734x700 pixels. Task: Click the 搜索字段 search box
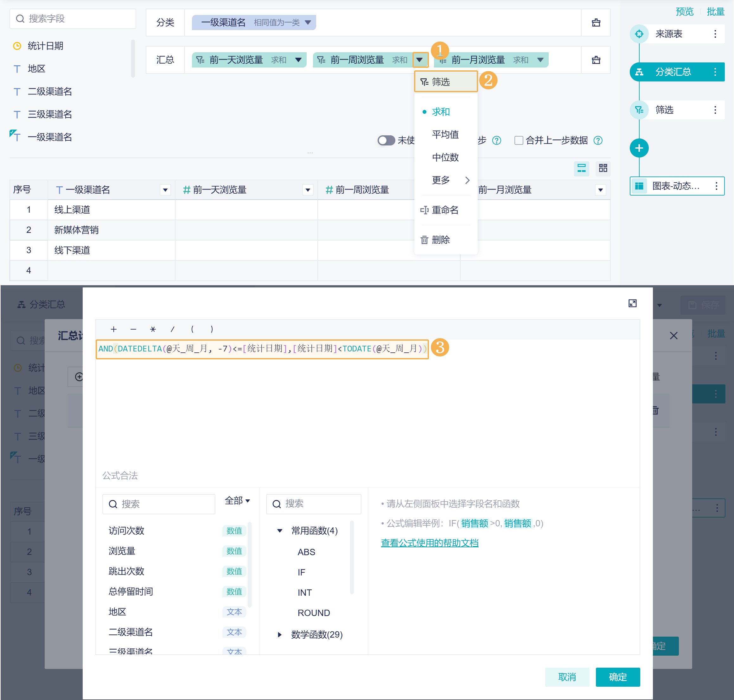pyautogui.click(x=73, y=19)
